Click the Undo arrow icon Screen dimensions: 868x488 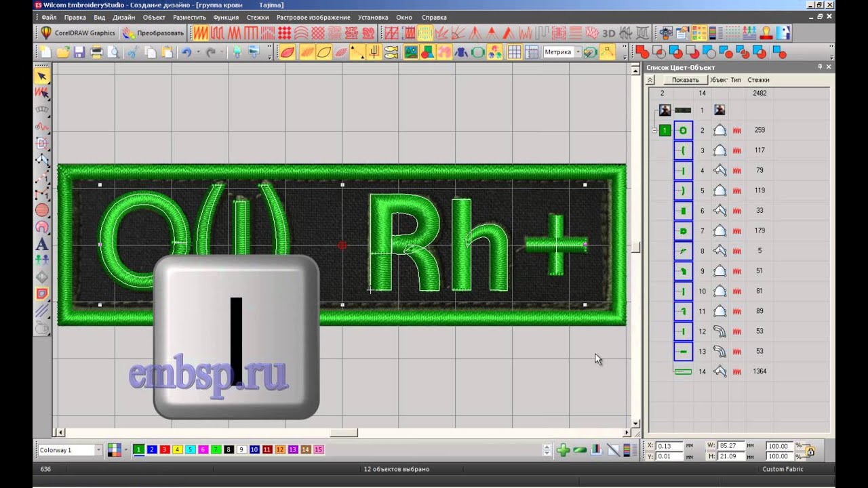(x=186, y=52)
